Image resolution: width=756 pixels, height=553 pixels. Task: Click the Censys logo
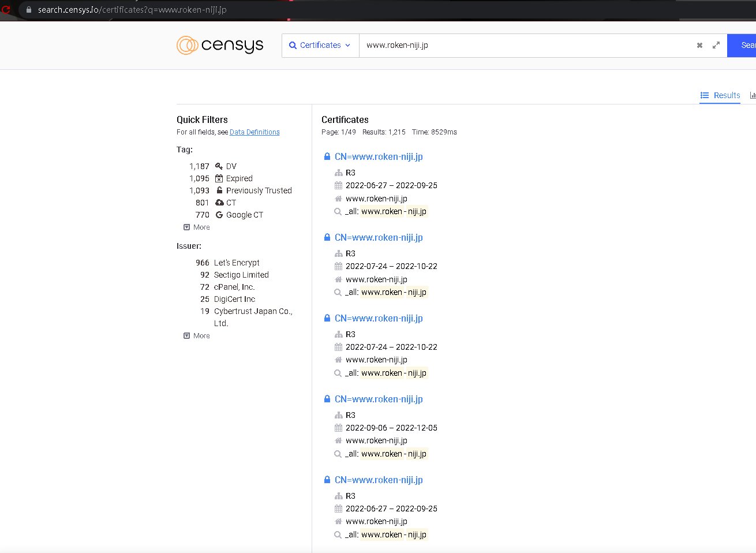point(220,45)
